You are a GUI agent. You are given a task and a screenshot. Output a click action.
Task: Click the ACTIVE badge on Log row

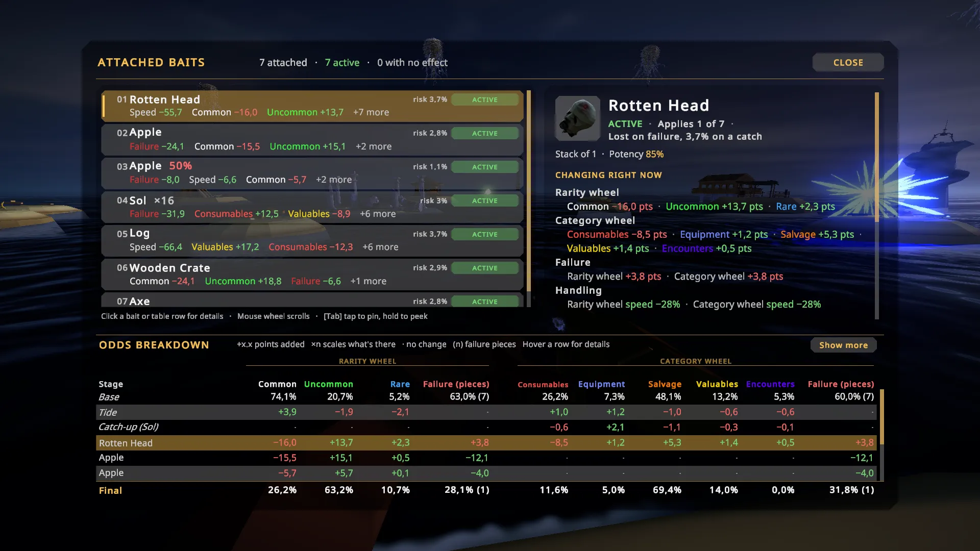tap(485, 234)
